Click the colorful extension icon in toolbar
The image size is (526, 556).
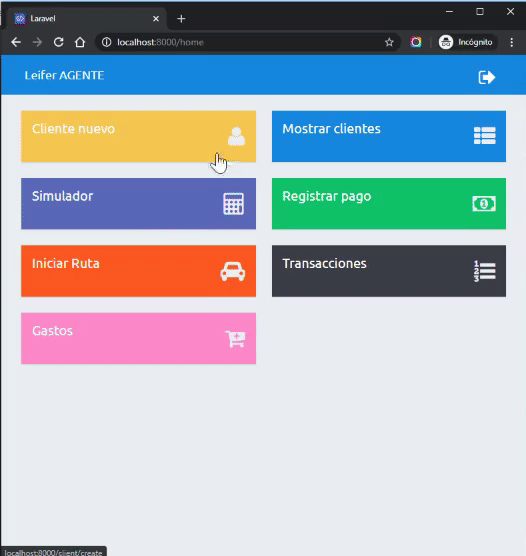pos(416,42)
